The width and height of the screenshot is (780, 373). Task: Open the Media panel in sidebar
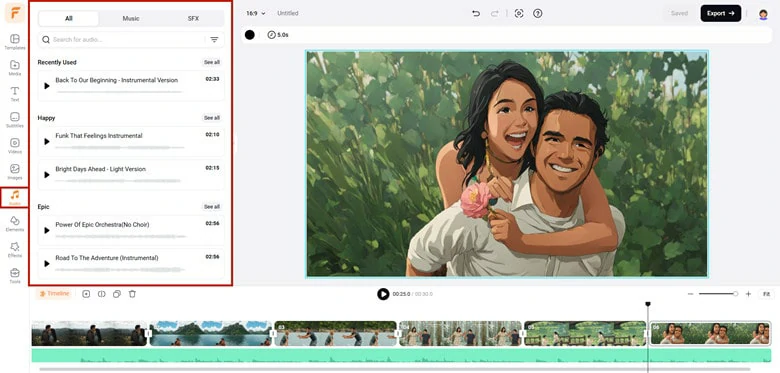tap(15, 68)
